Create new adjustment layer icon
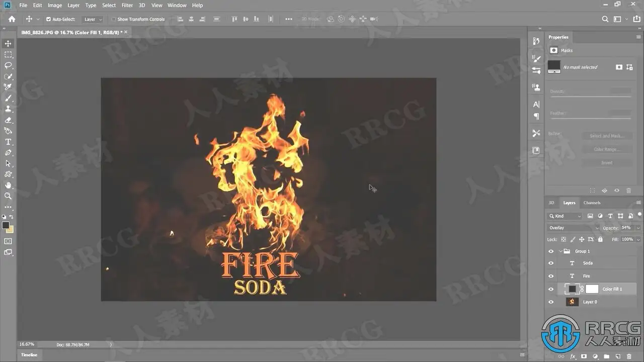644x362 pixels. (x=596, y=356)
